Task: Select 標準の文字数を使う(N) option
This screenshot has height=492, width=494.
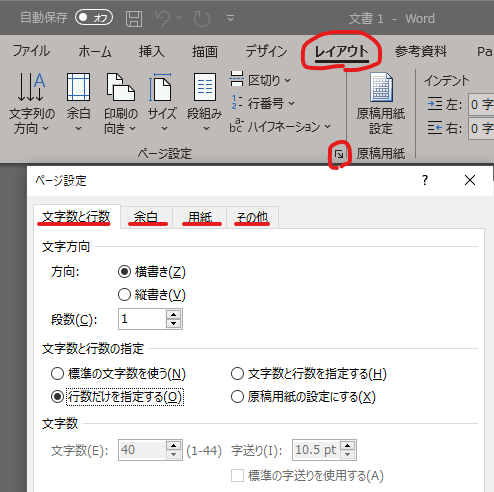Action: click(57, 374)
